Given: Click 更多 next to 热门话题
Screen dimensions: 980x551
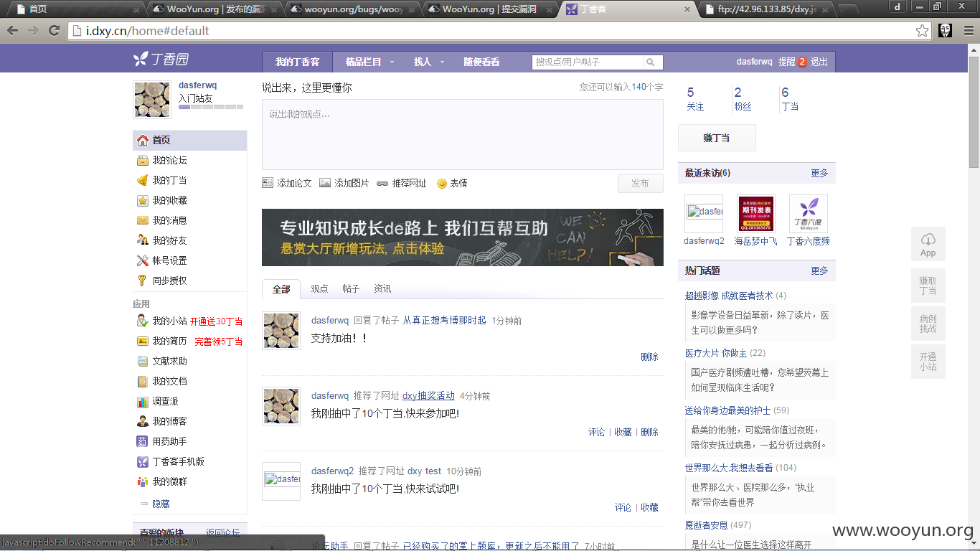Looking at the screenshot, I should point(819,270).
